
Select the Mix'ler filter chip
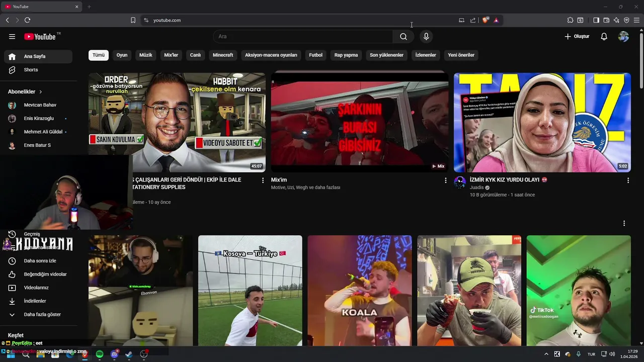[x=171, y=55]
